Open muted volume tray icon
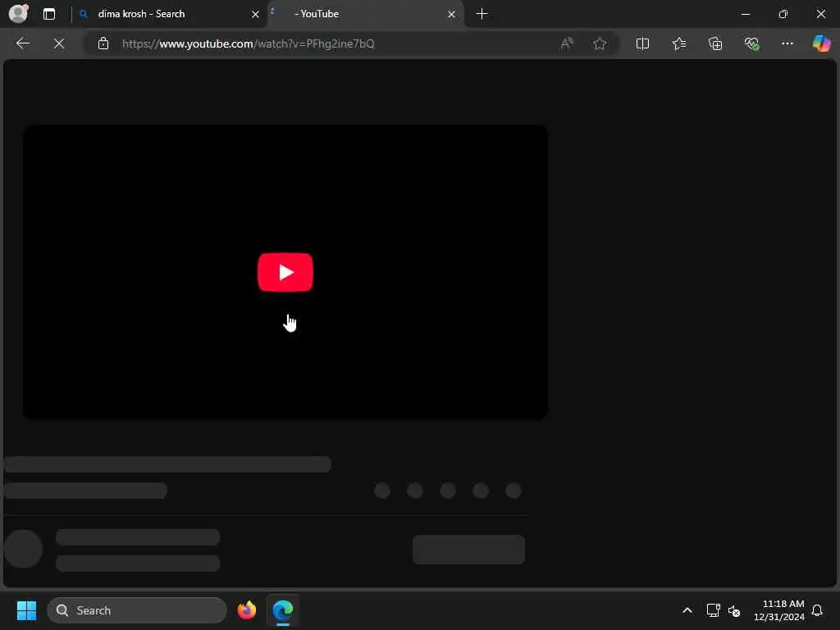Image resolution: width=840 pixels, height=630 pixels. coord(734,610)
